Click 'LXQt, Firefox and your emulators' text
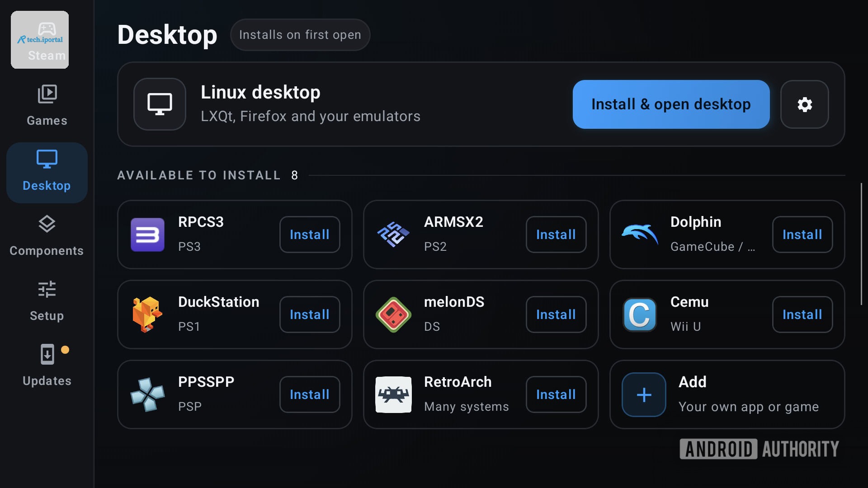Viewport: 868px width, 488px height. click(x=311, y=116)
